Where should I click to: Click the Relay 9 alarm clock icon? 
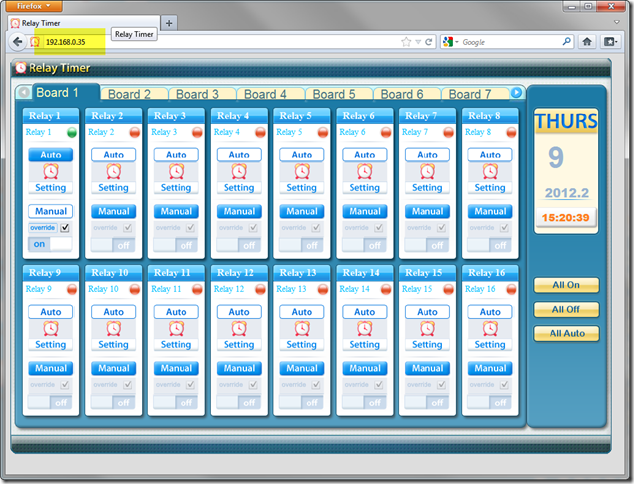point(51,328)
